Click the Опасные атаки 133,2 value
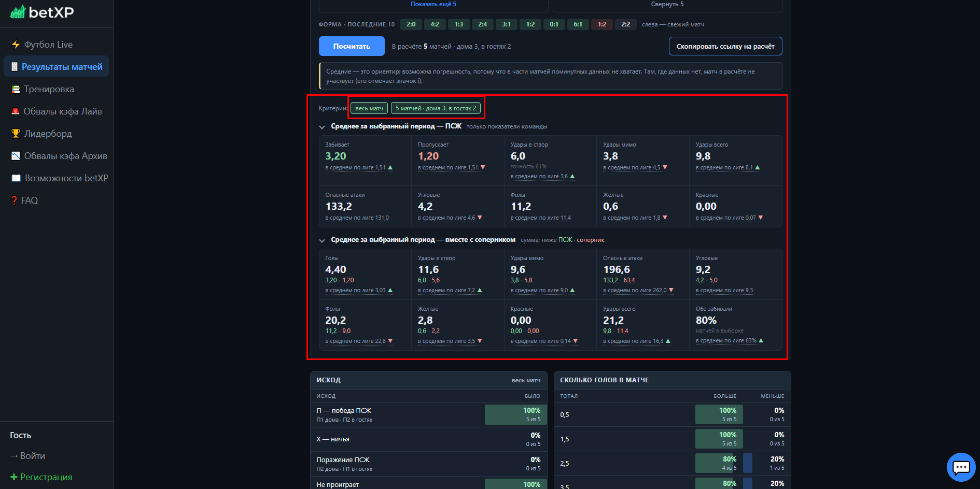This screenshot has width=980, height=489. pyautogui.click(x=339, y=206)
